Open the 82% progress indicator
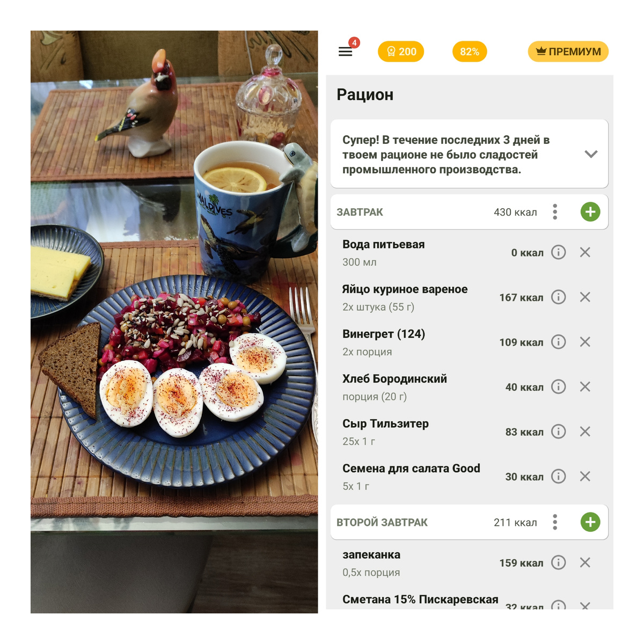The width and height of the screenshot is (644, 644). (x=470, y=52)
